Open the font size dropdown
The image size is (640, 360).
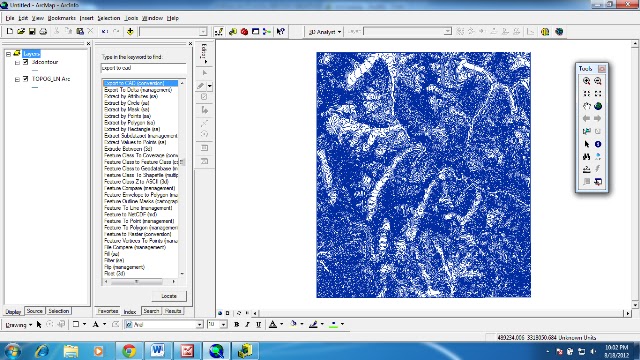(224, 324)
